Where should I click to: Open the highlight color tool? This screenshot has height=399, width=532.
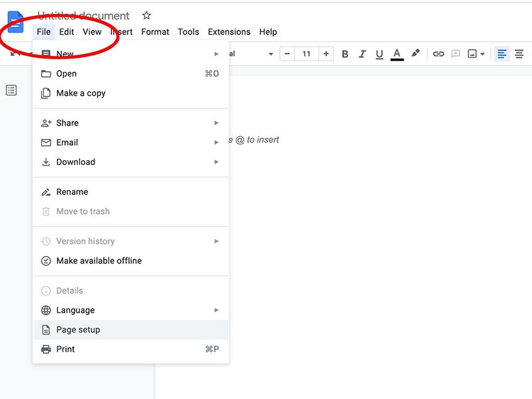point(415,54)
